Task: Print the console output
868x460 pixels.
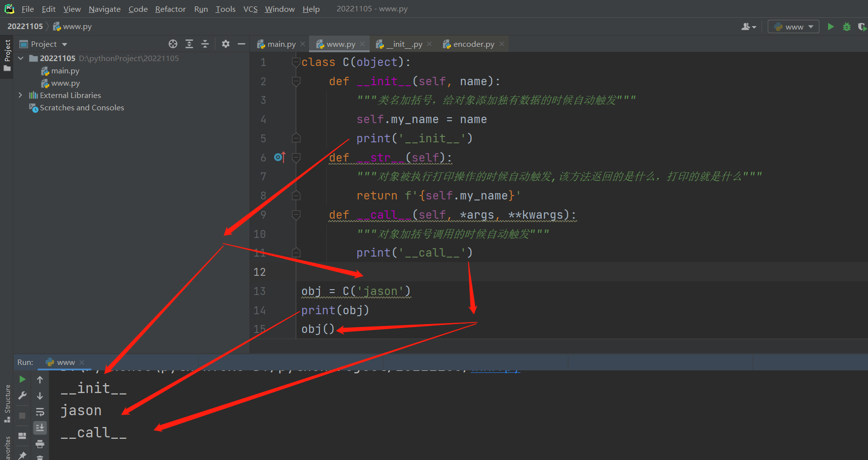Action: click(40, 444)
